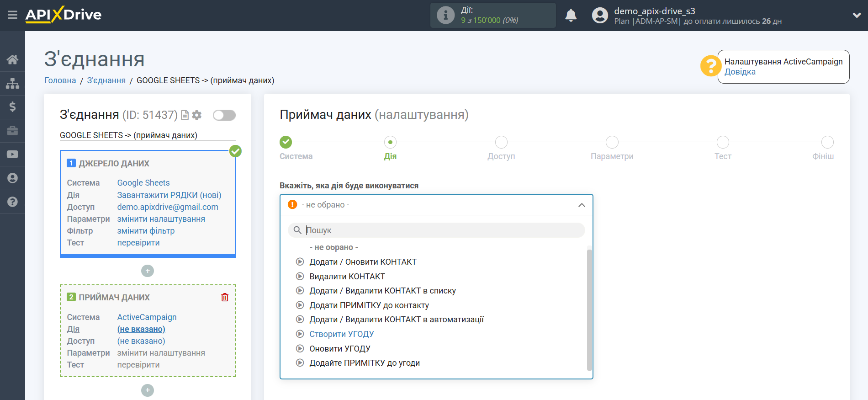
Task: Open the hamburger menu icon
Action: pos(12,15)
